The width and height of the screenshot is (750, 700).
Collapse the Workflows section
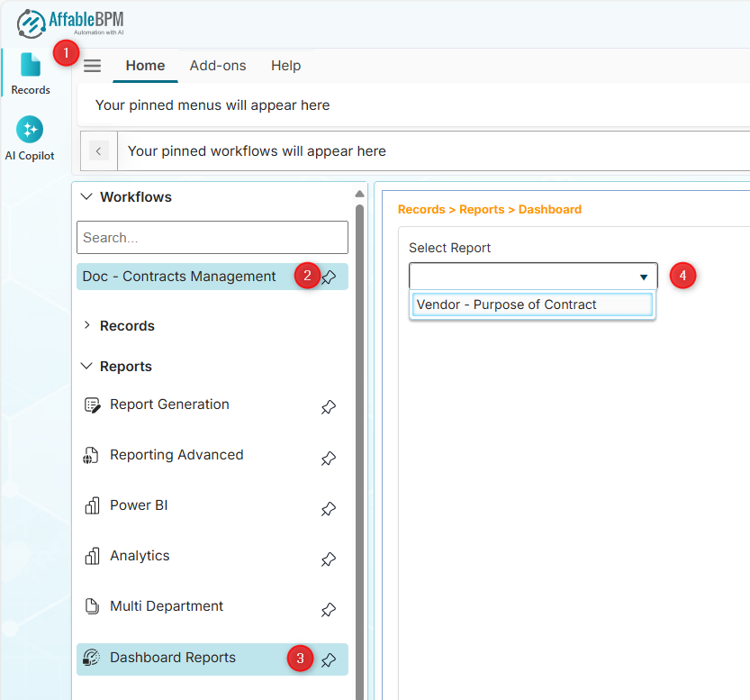click(x=86, y=196)
